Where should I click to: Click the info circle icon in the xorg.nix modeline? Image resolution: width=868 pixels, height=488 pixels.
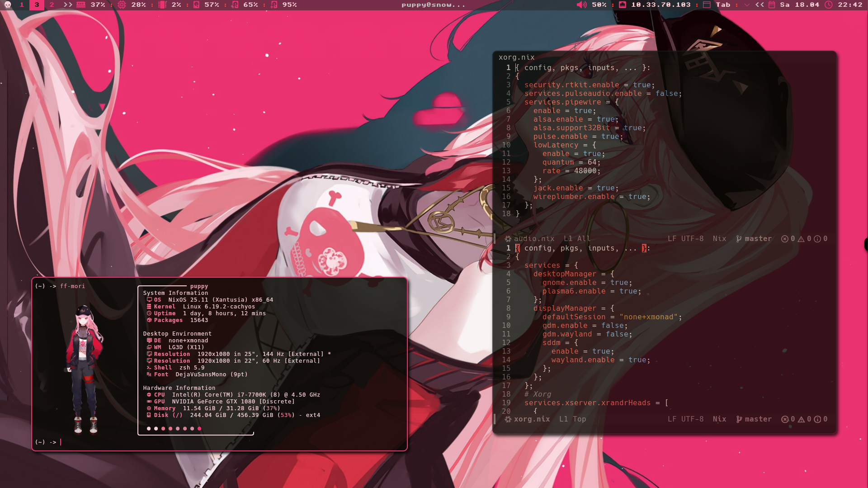pyautogui.click(x=817, y=419)
